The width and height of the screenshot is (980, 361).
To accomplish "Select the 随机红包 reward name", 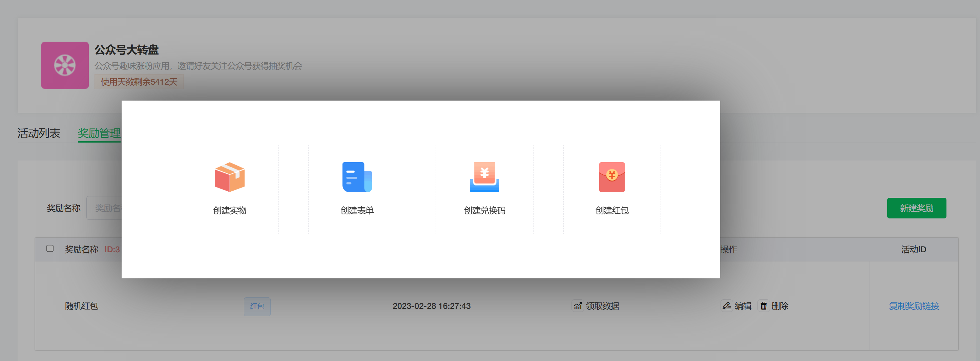I will pyautogui.click(x=81, y=306).
